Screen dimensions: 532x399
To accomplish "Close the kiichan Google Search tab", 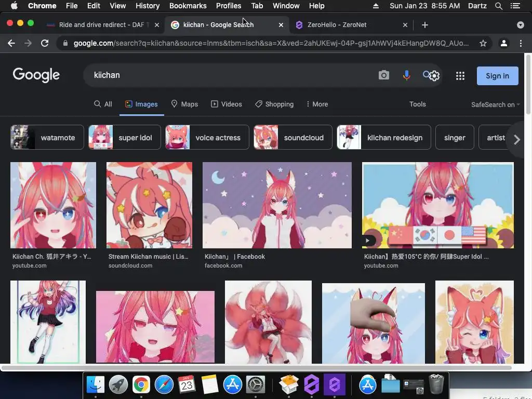I will [281, 25].
